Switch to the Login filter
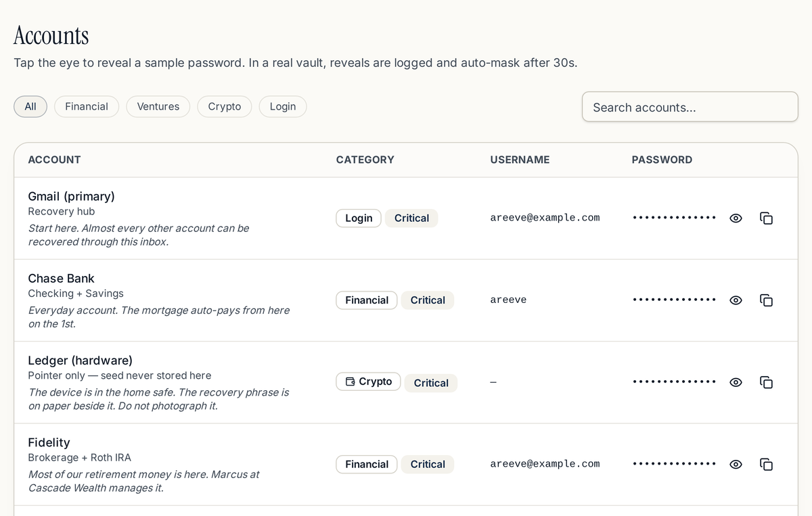Viewport: 812px width, 516px height. [x=283, y=106]
